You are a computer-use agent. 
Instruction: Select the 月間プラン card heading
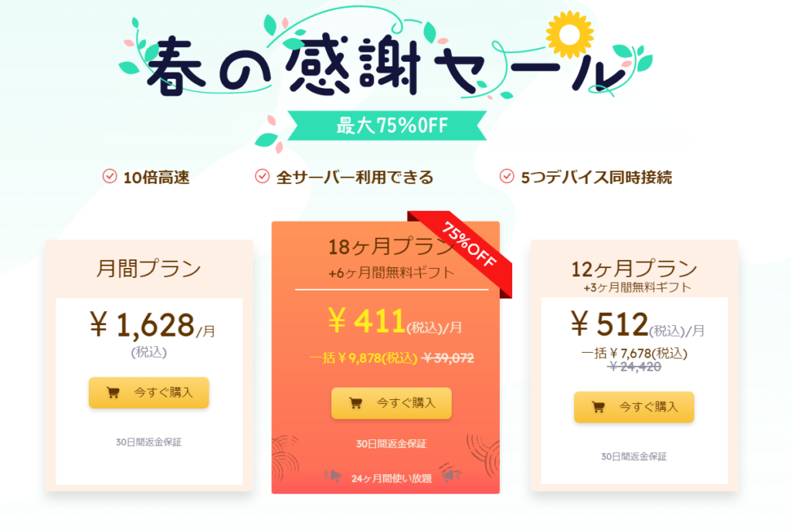149,269
